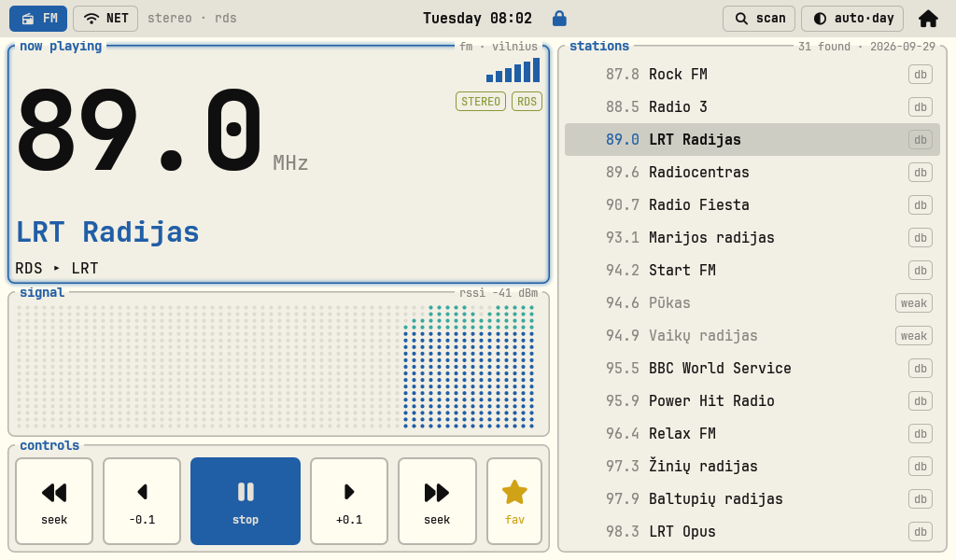Click the Tuesday 08:02 clock
Viewport: 956px width, 560px height.
pos(477,19)
